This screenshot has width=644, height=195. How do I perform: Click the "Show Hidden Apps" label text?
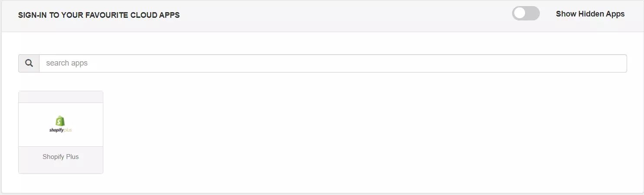tap(590, 14)
